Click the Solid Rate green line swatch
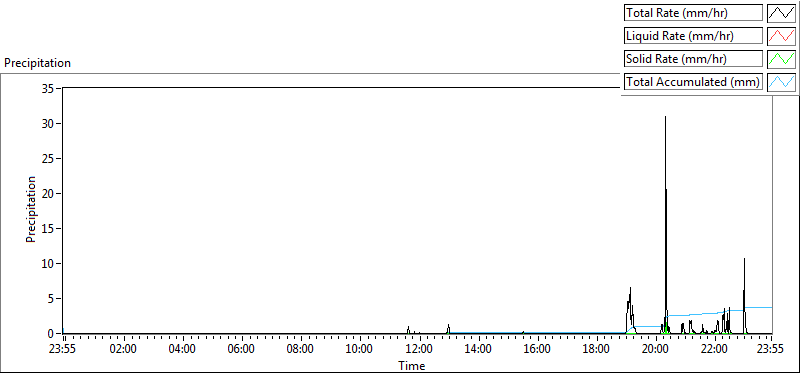This screenshot has width=800, height=373. pyautogui.click(x=782, y=58)
